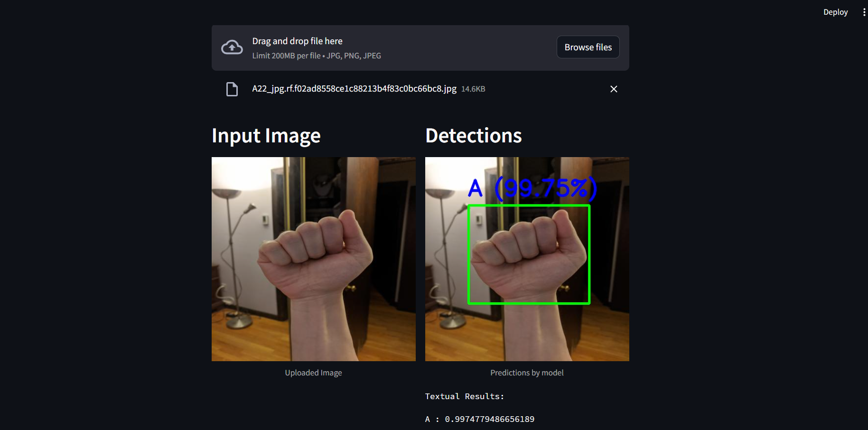Open the Deploy menu

(x=835, y=12)
